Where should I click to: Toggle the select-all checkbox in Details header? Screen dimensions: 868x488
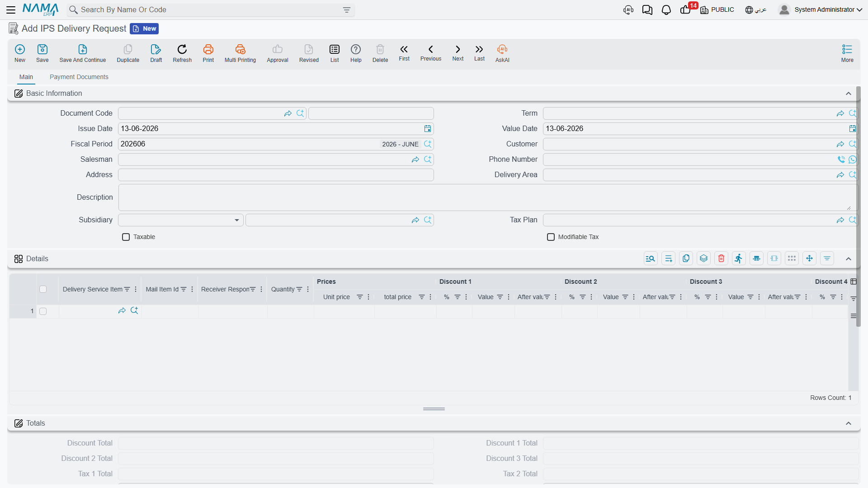(x=43, y=289)
